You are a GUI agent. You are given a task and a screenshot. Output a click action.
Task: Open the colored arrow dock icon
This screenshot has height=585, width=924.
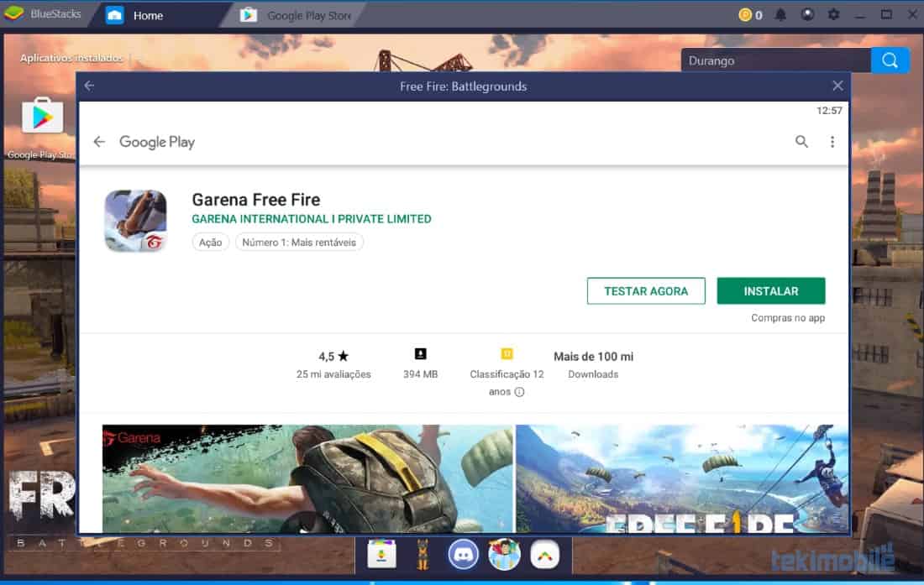pos(544,555)
